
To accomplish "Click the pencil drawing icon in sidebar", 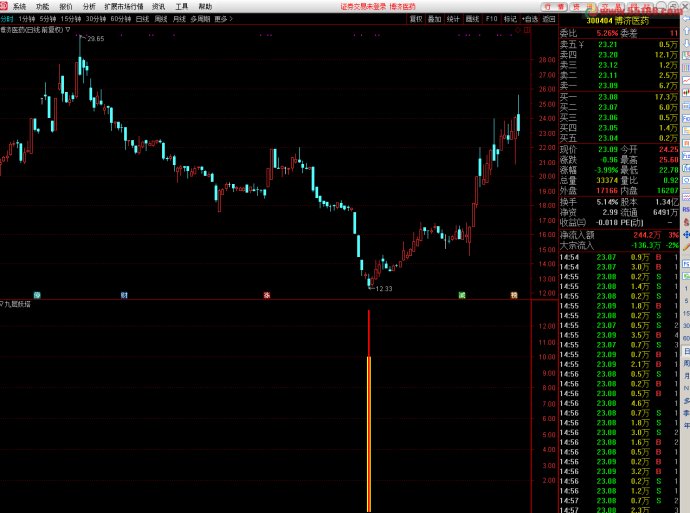I will pyautogui.click(x=686, y=248).
